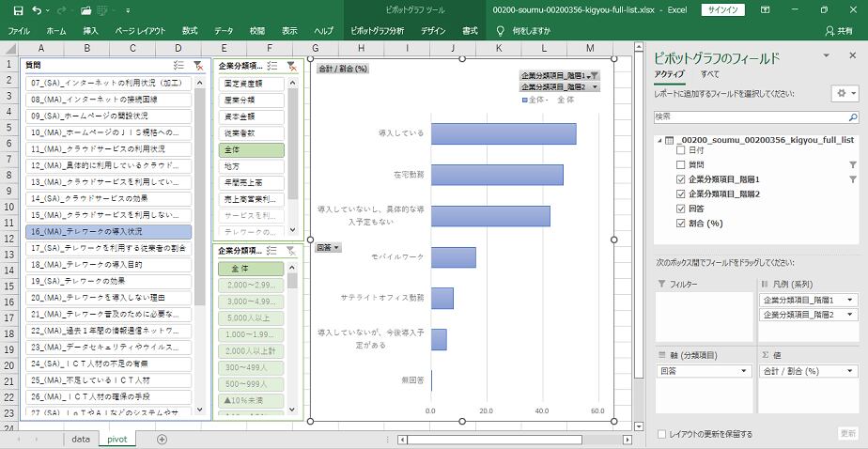Click the Undo arrow icon
868x449 pixels.
pos(36,10)
